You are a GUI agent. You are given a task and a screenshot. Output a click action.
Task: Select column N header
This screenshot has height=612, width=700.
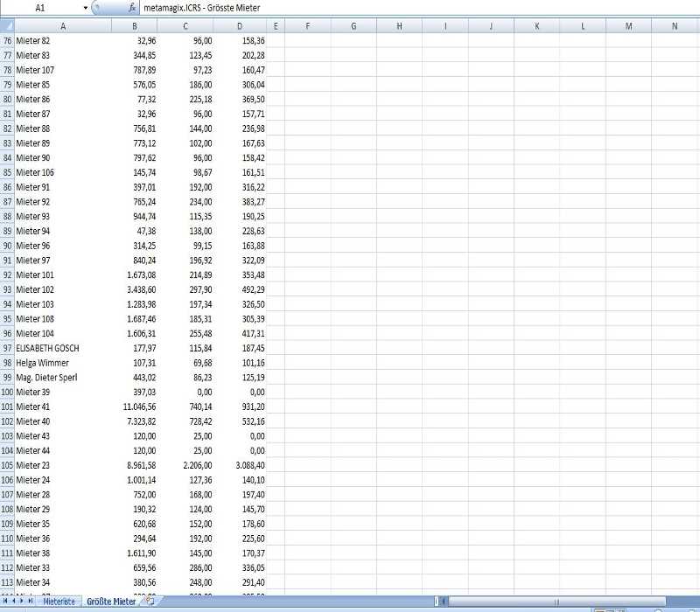click(x=675, y=26)
